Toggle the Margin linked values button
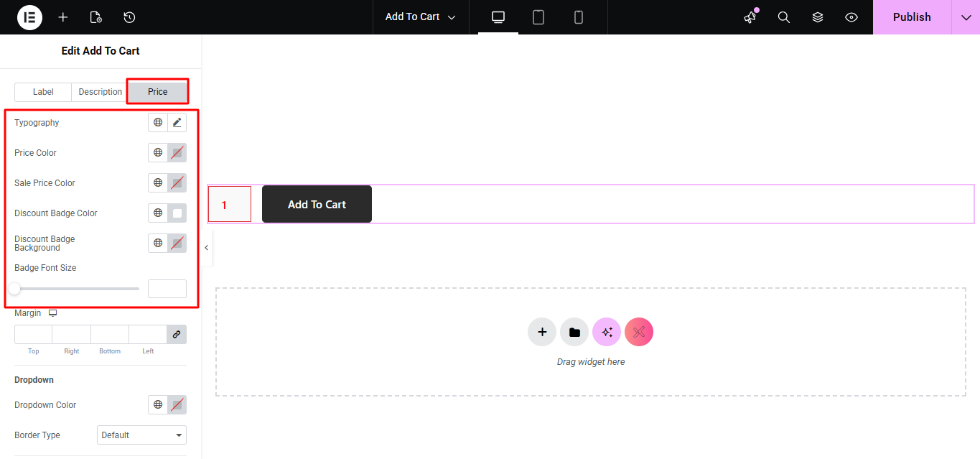 [177, 335]
